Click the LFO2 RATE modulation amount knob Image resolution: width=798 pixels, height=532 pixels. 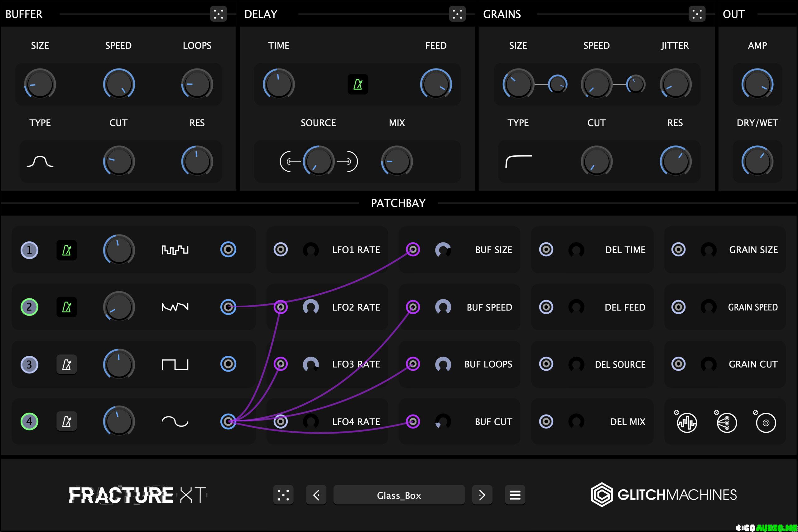click(x=311, y=307)
